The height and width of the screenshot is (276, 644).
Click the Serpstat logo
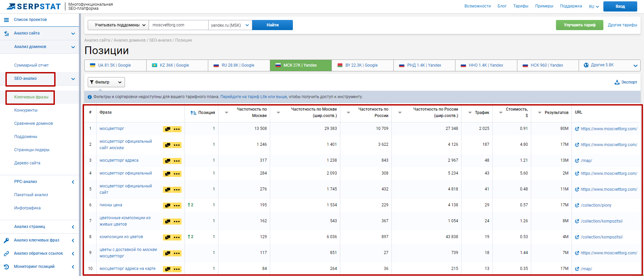tap(34, 6)
